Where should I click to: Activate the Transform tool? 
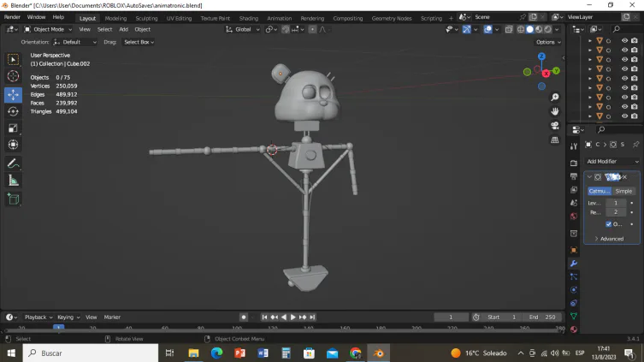[13, 145]
